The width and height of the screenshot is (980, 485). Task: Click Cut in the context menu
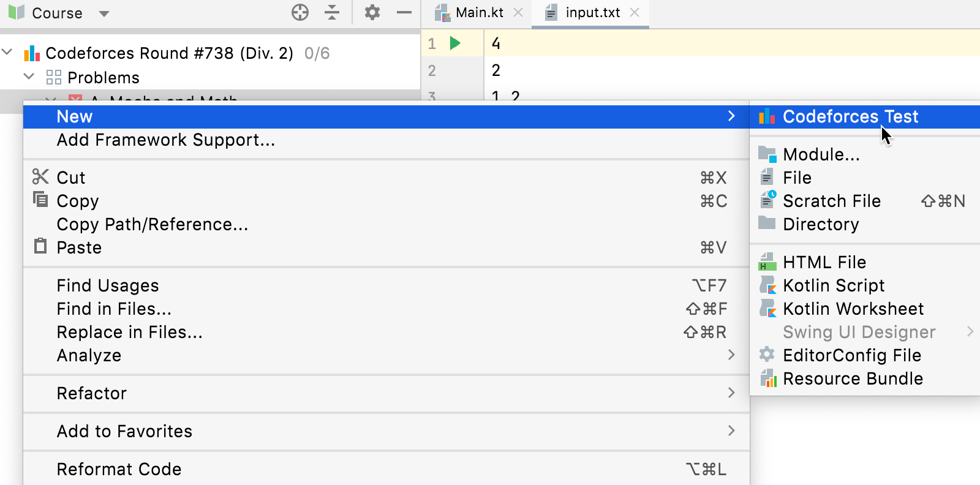(71, 178)
